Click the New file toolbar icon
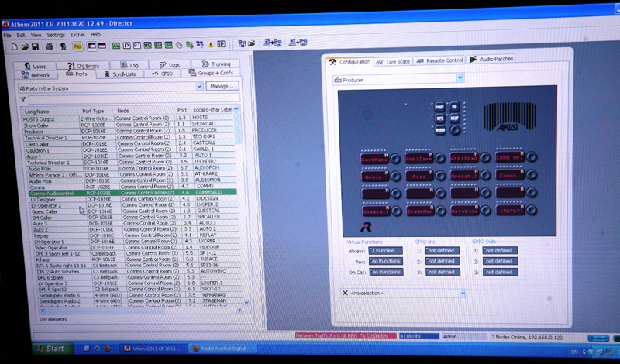The image size is (620, 364). [x=14, y=46]
